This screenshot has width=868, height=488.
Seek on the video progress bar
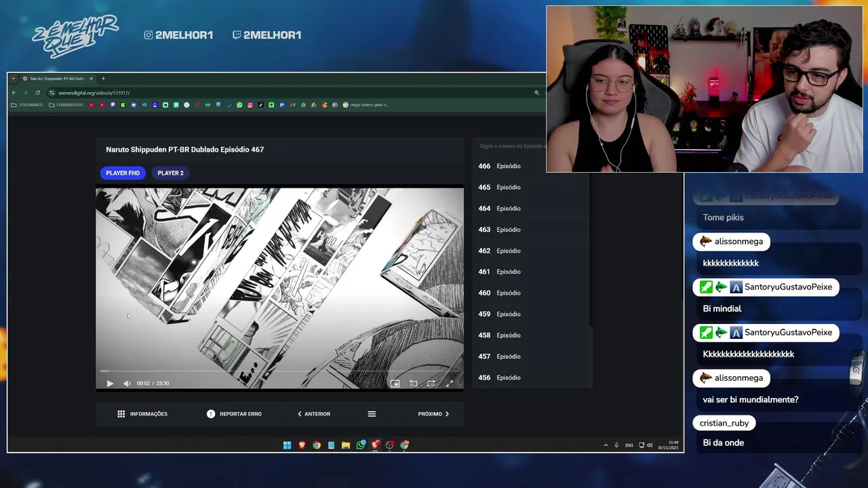(x=279, y=371)
